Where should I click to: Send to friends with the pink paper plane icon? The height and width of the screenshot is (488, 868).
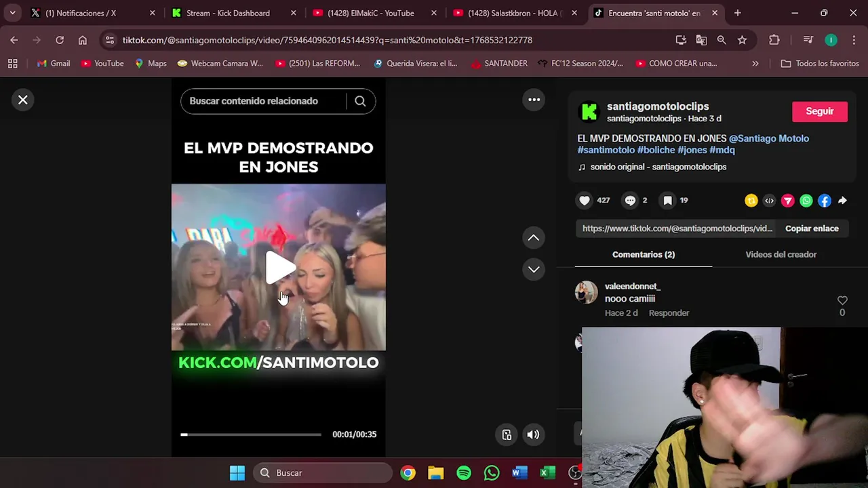pyautogui.click(x=787, y=201)
